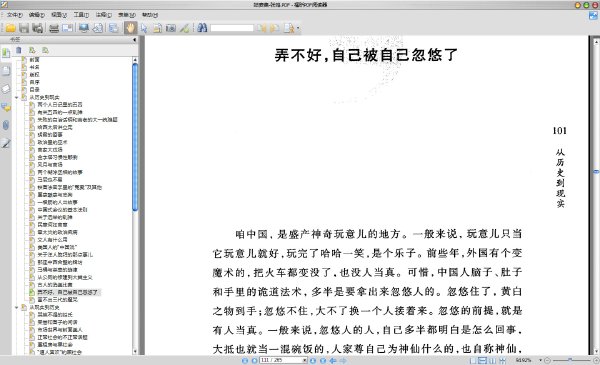Click the blue icon at top right corner
Image resolution: width=600 pixels, height=365 pixels.
593,15
